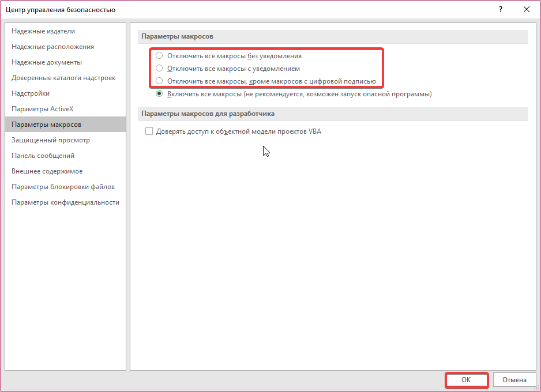Select 'Включить все макросы' radio button
Image resolution: width=541 pixels, height=392 pixels.
(x=160, y=94)
